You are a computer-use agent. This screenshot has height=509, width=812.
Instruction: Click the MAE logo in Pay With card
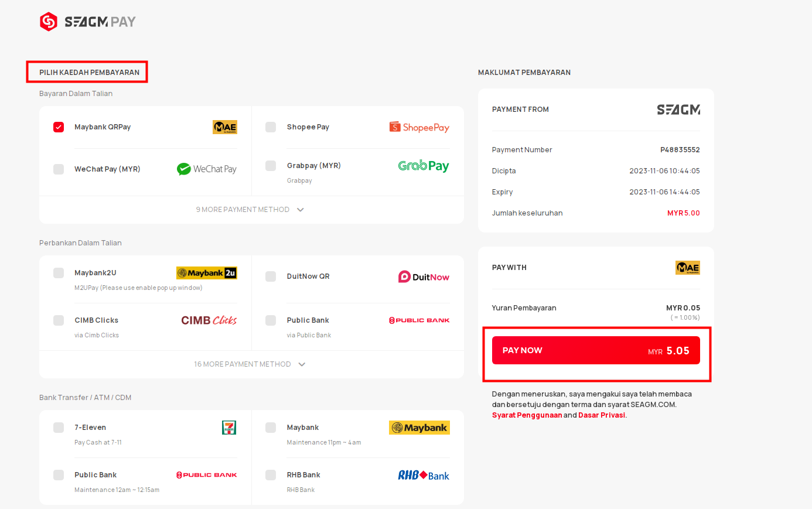pyautogui.click(x=688, y=268)
